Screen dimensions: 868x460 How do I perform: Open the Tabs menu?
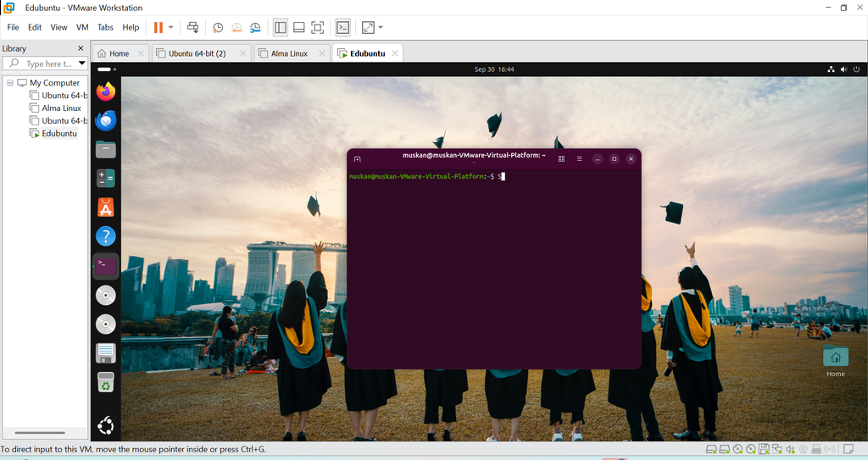click(x=105, y=27)
